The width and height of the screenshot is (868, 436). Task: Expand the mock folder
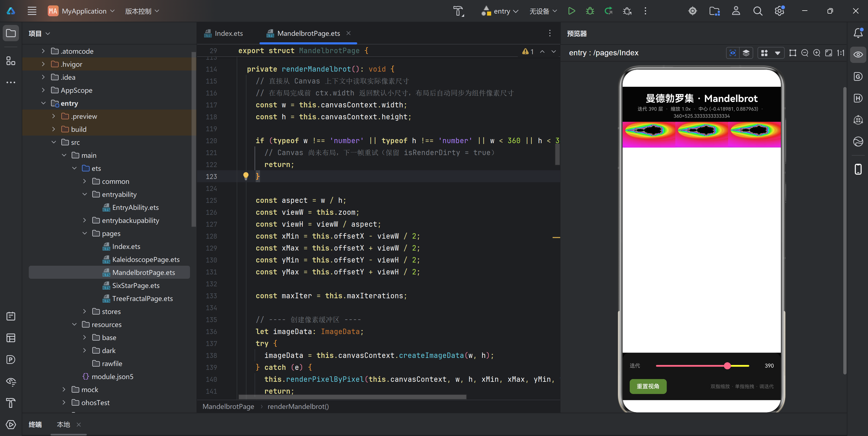[x=64, y=390]
